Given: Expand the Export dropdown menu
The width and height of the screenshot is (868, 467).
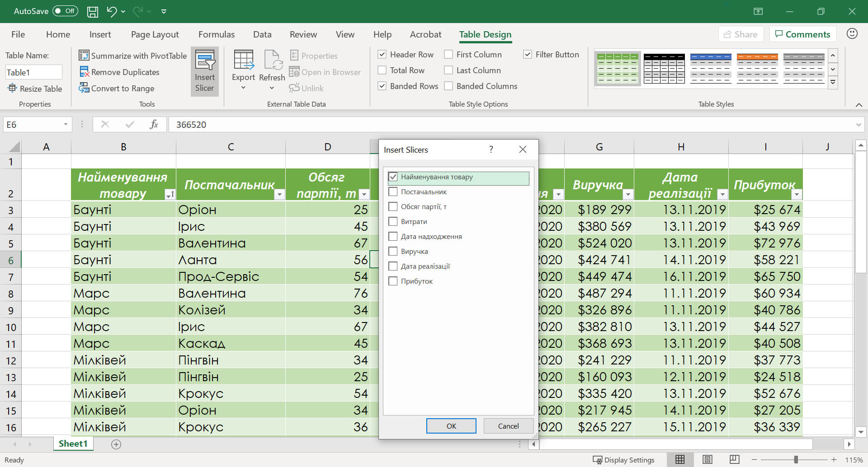Looking at the screenshot, I should pos(243,88).
